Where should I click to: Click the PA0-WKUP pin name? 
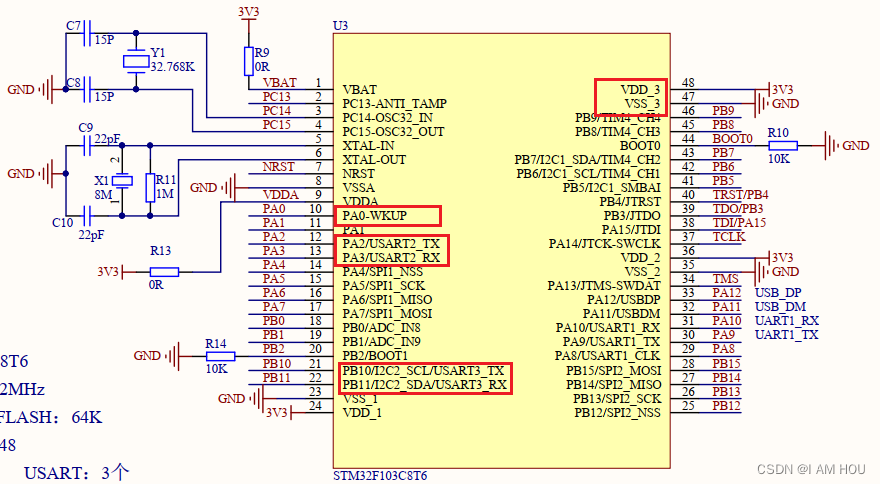[374, 216]
